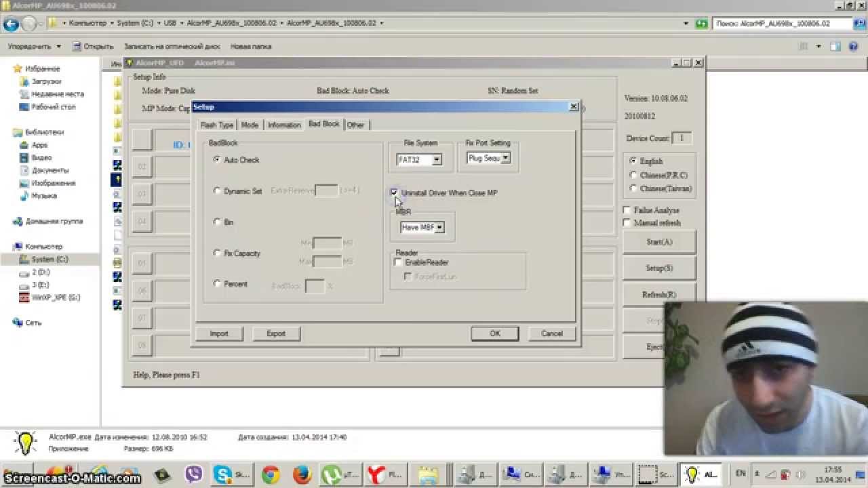This screenshot has height=488, width=868.
Task: Open uTorrent from the taskbar
Action: (340, 474)
